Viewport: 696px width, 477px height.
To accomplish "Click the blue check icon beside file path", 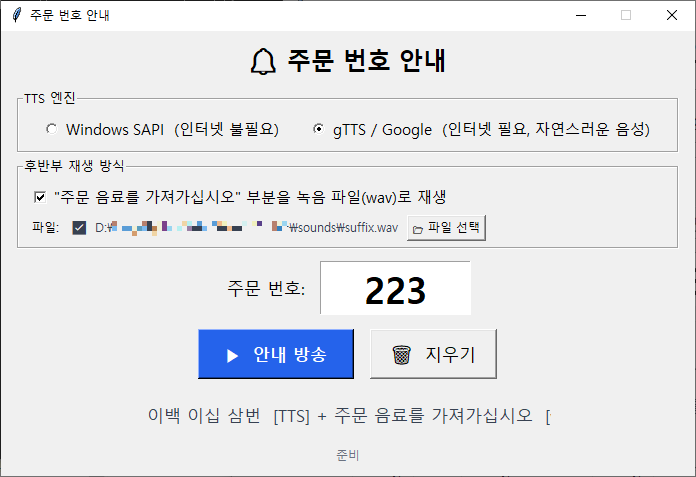I will click(x=79, y=228).
